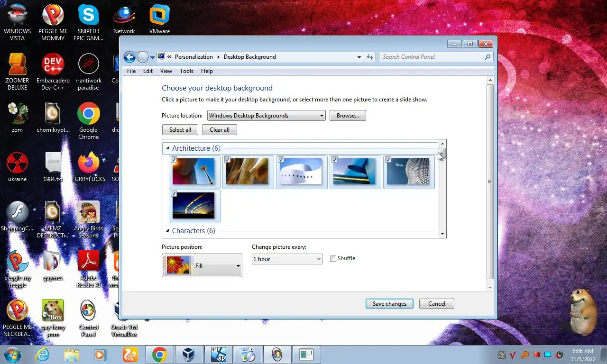Select the Firefox logo desktop icon
The image size is (607, 364).
[x=88, y=166]
